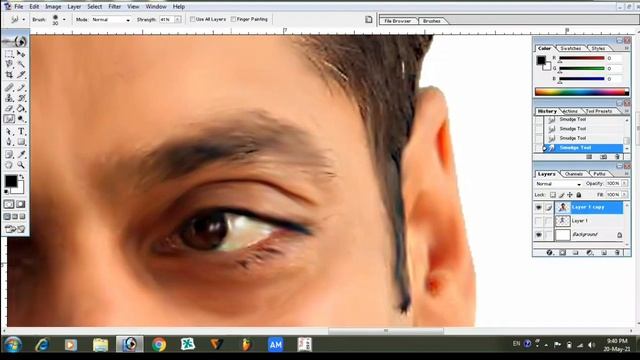
Task: Open the Filter menu
Action: 114,7
